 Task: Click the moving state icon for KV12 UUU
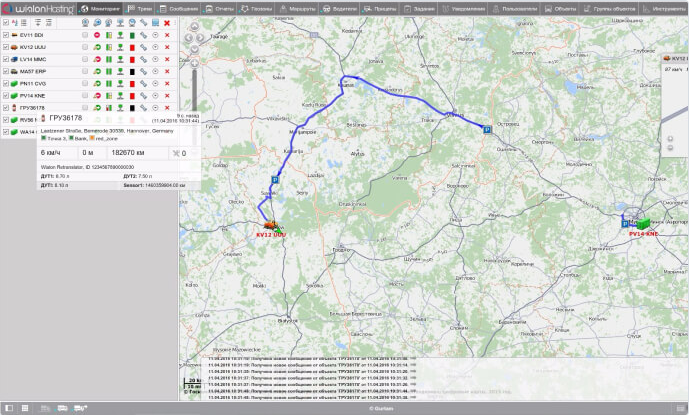97,47
